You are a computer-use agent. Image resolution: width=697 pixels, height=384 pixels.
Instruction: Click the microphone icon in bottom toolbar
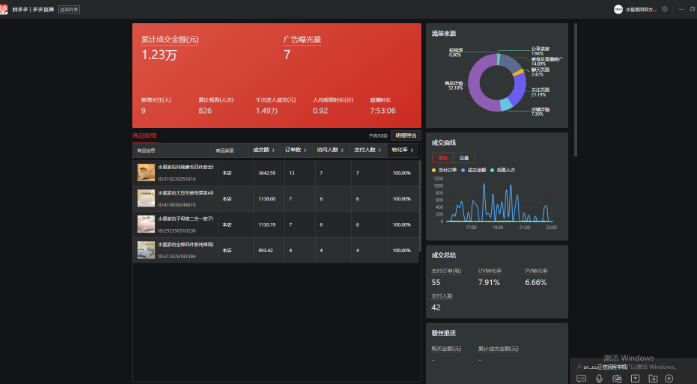(x=599, y=378)
